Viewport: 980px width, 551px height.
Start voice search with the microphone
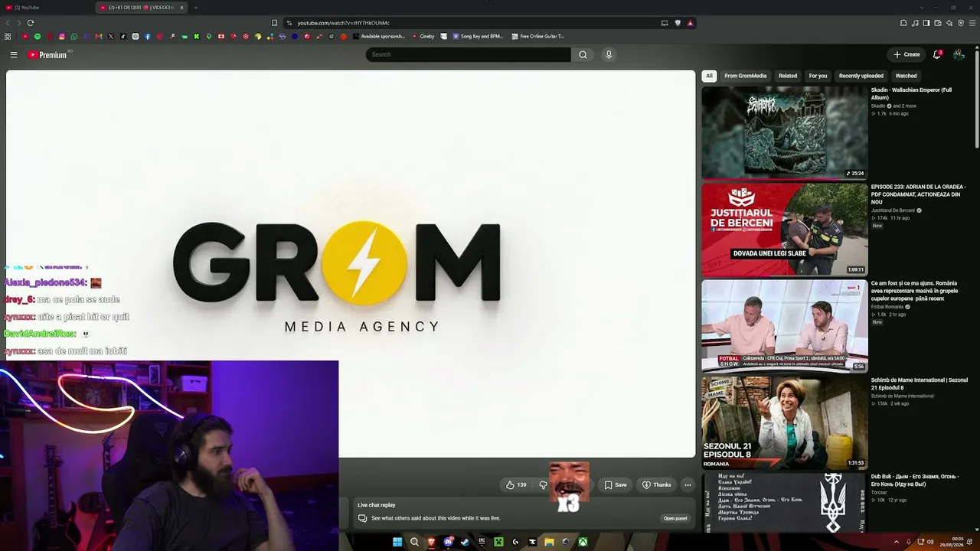pyautogui.click(x=609, y=54)
